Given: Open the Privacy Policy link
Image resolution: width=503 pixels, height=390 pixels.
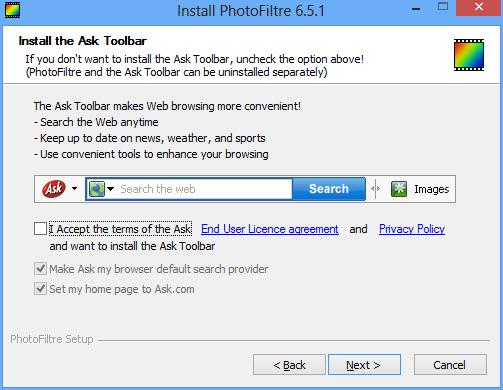Looking at the screenshot, I should coord(412,229).
